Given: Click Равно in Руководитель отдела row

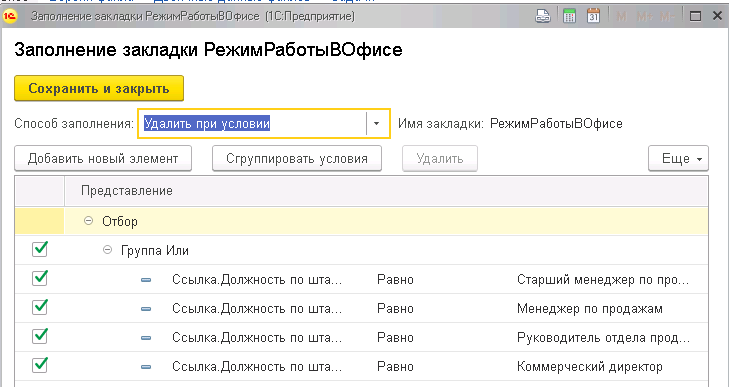Looking at the screenshot, I should (395, 337).
